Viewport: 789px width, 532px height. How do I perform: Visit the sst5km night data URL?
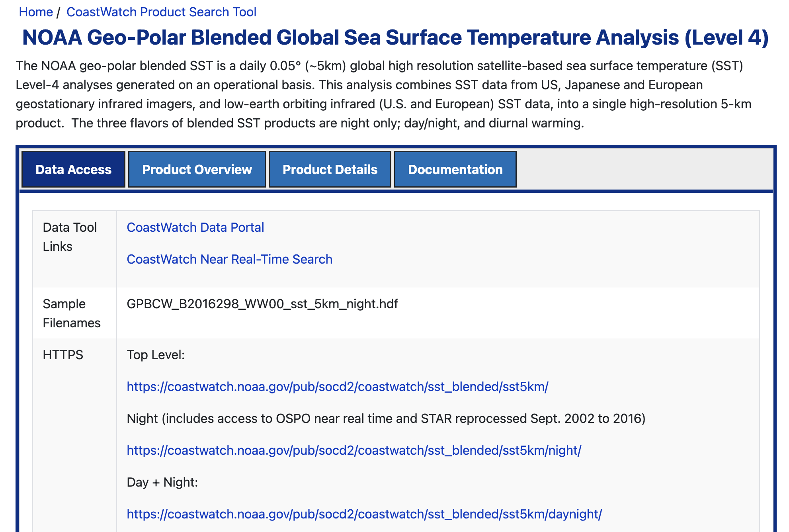[x=354, y=450]
